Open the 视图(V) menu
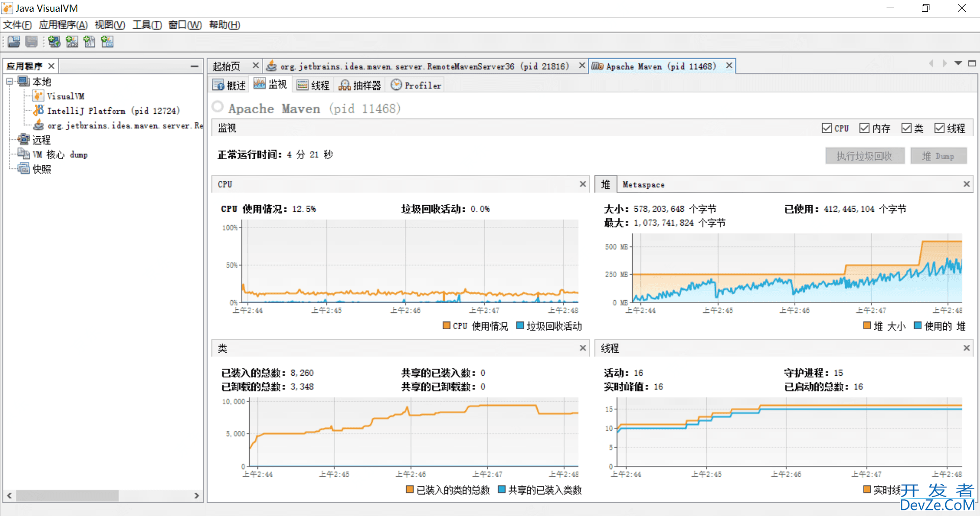Viewport: 980px width, 516px height. (110, 25)
